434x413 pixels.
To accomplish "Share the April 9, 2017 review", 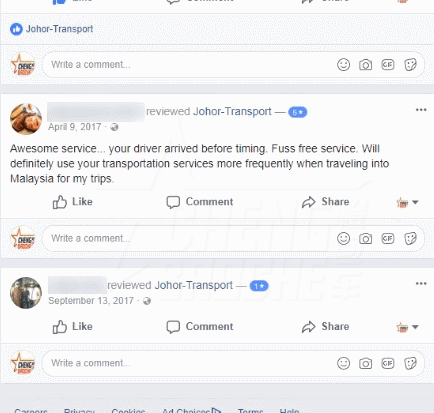I will click(x=325, y=202).
